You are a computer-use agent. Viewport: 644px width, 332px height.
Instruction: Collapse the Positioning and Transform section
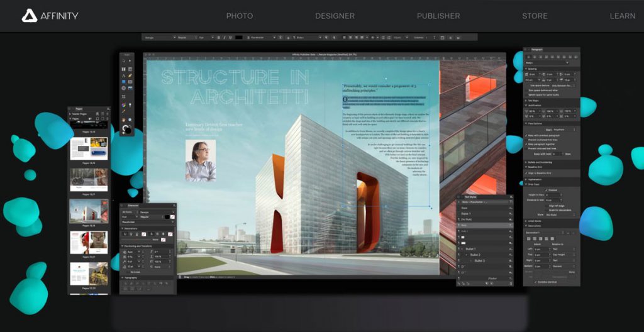click(x=123, y=246)
